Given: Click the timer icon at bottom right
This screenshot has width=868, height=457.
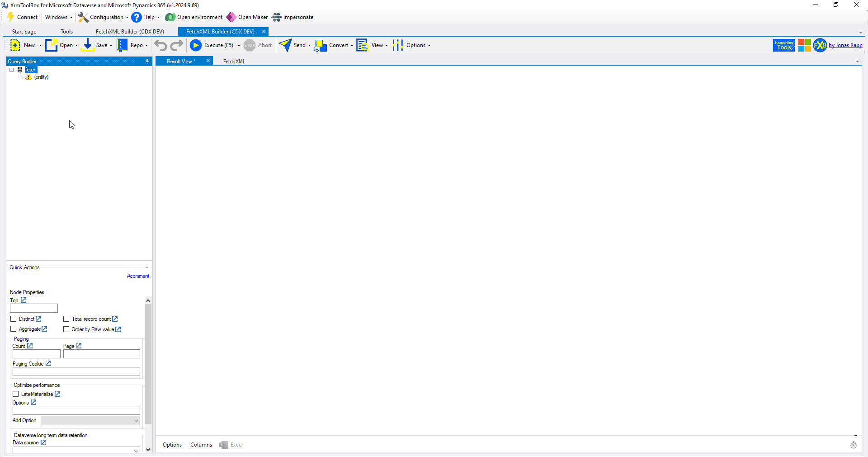Looking at the screenshot, I should pos(854,445).
